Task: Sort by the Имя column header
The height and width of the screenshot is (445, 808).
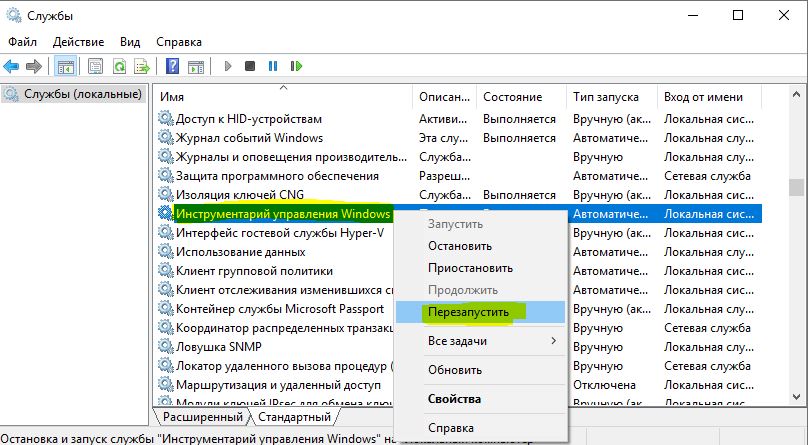Action: click(x=283, y=97)
